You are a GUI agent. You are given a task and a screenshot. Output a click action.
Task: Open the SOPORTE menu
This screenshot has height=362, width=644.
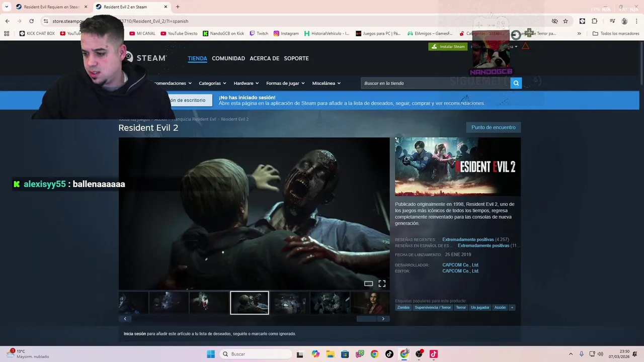click(x=296, y=58)
